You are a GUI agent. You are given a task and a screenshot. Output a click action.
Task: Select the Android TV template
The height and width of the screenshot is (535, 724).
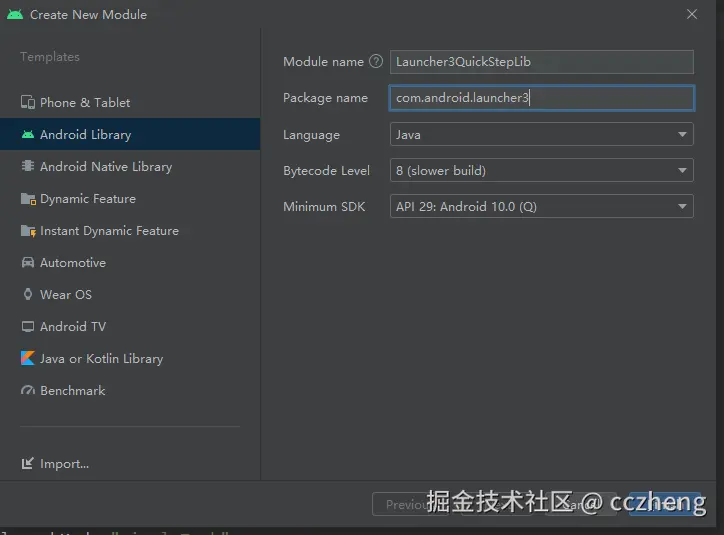pyautogui.click(x=130, y=326)
